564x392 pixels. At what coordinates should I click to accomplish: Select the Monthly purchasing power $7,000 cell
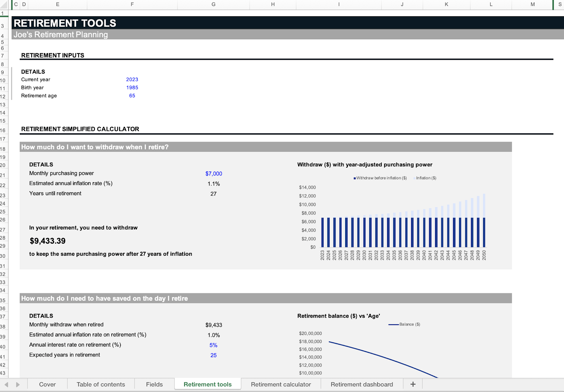pos(214,174)
